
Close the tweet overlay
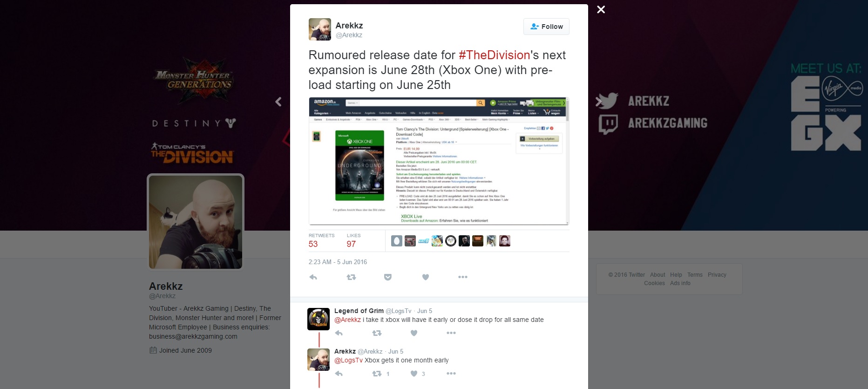click(x=601, y=9)
